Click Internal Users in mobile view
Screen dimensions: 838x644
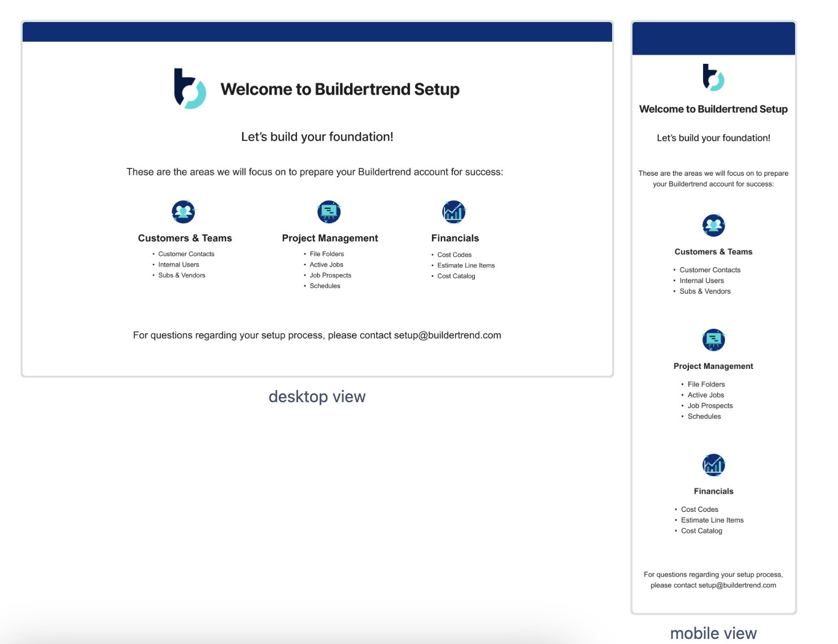point(701,281)
